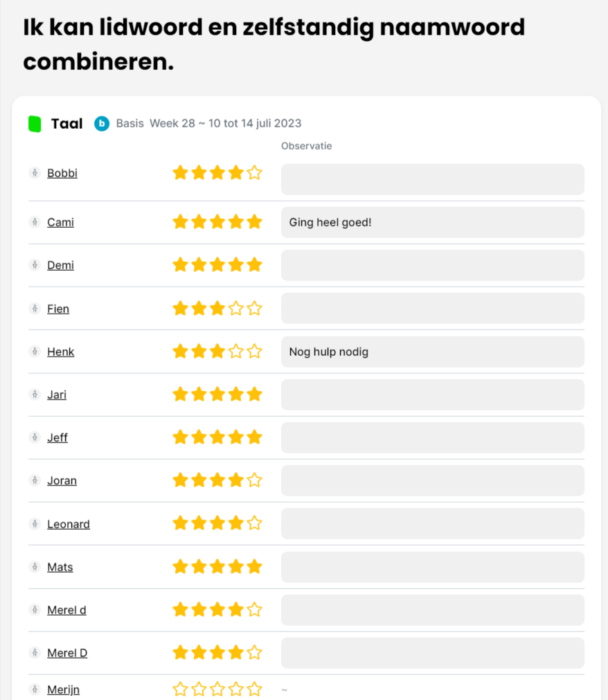
Task: Set Henk's rating to five stars
Action: point(255,352)
